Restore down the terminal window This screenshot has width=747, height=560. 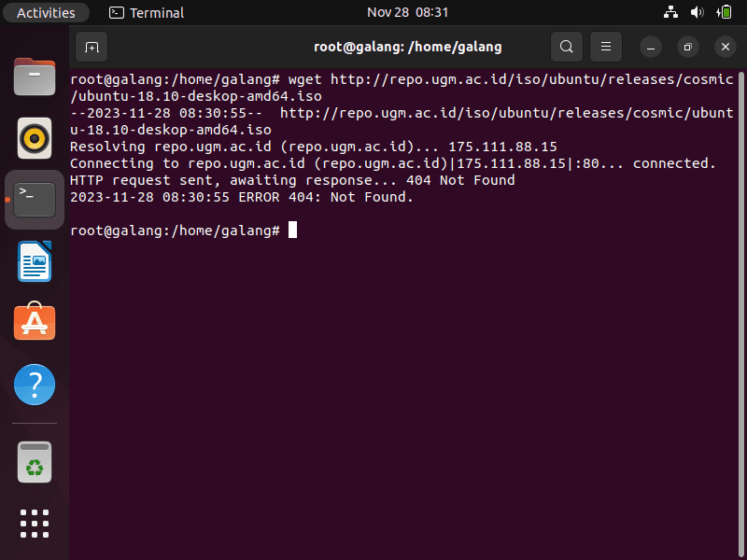tap(688, 47)
